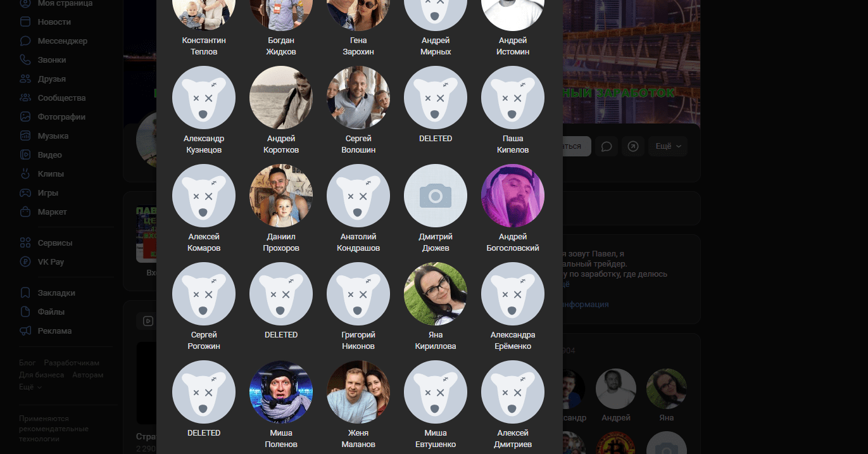Click the share arrow button on the profile
The width and height of the screenshot is (868, 454).
coord(633,146)
